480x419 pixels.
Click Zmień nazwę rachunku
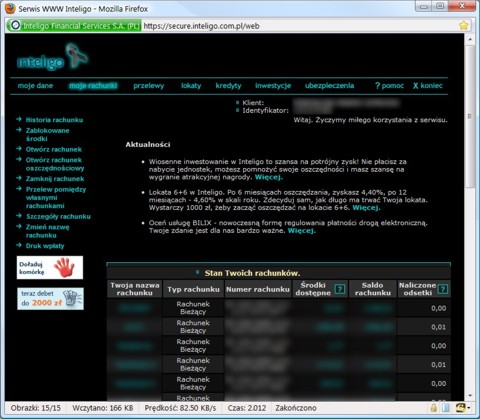point(48,231)
